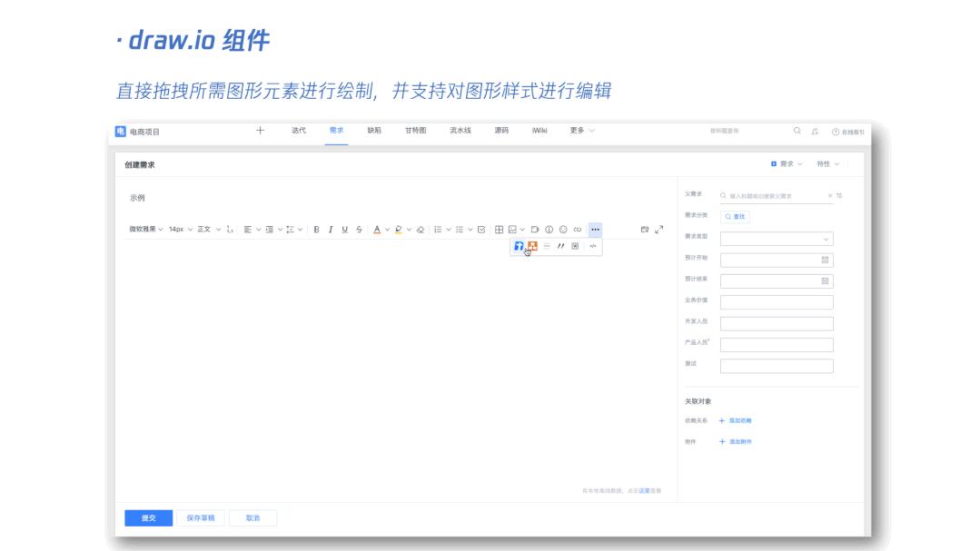The height and width of the screenshot is (551, 980).
Task: Click the 提交 submit button
Action: tap(148, 517)
